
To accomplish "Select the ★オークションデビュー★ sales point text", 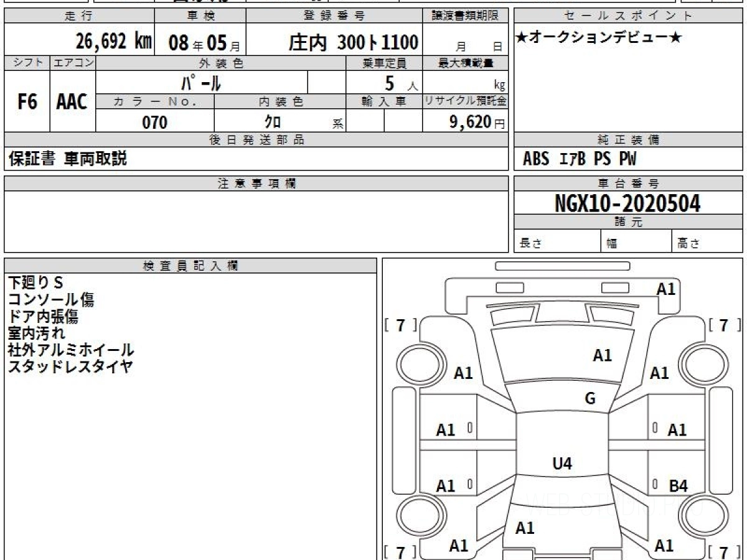I will pyautogui.click(x=598, y=38).
